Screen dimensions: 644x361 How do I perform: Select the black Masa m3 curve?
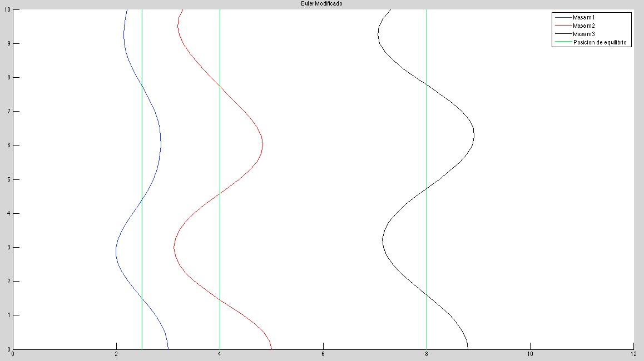pyautogui.click(x=474, y=133)
